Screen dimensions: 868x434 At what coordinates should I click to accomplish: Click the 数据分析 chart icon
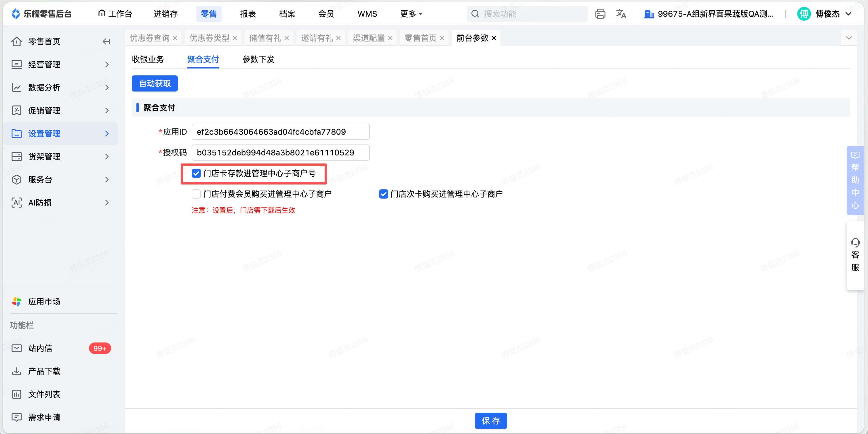16,87
